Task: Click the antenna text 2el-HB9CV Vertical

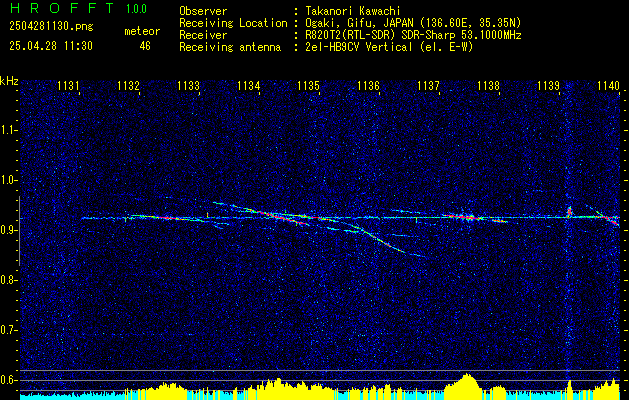Action: (359, 47)
